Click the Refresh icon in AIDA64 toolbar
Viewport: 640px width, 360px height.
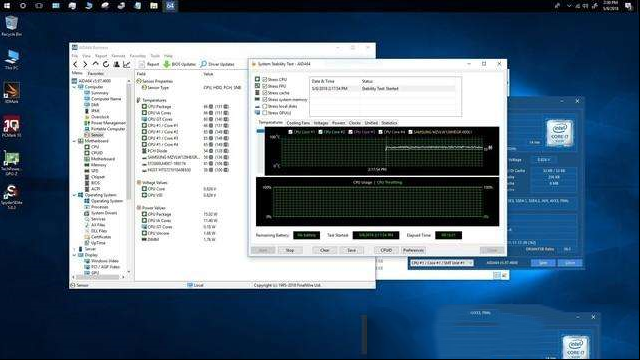[106, 64]
